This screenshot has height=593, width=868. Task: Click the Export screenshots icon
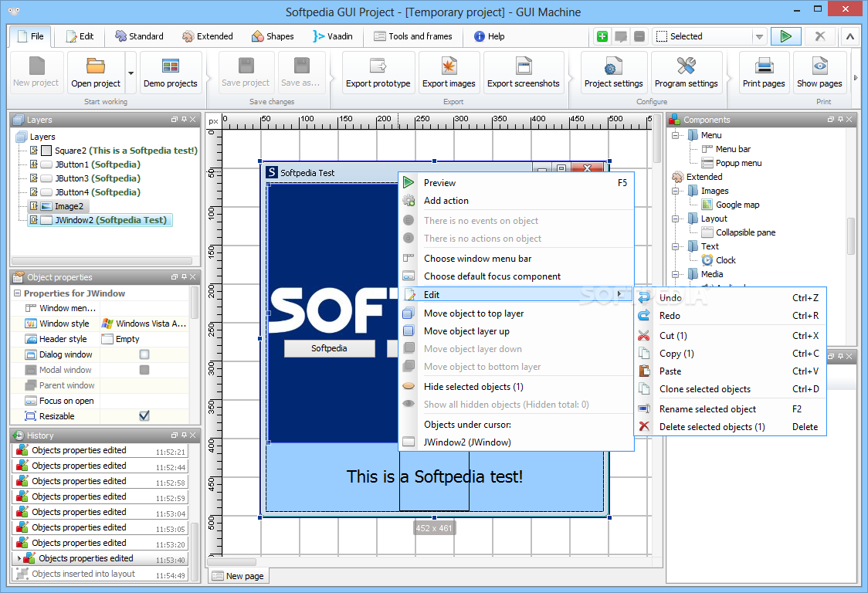[x=523, y=66]
